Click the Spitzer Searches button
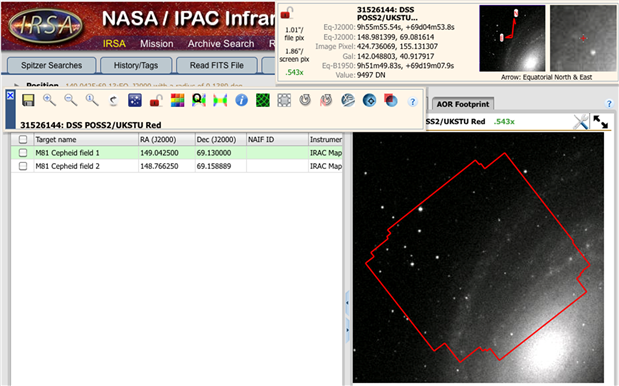Viewport: 619px width, 386px height. tap(52, 66)
